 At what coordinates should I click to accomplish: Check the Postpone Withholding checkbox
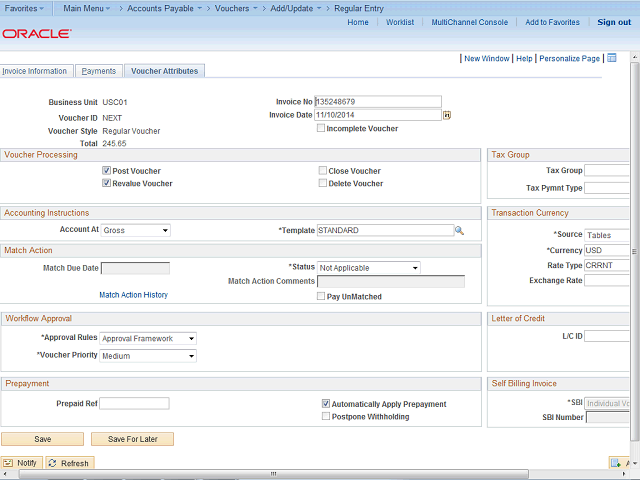click(x=326, y=416)
